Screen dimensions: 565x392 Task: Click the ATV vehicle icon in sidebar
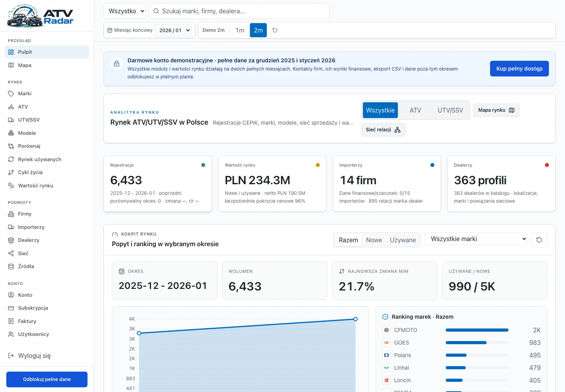[x=11, y=107]
